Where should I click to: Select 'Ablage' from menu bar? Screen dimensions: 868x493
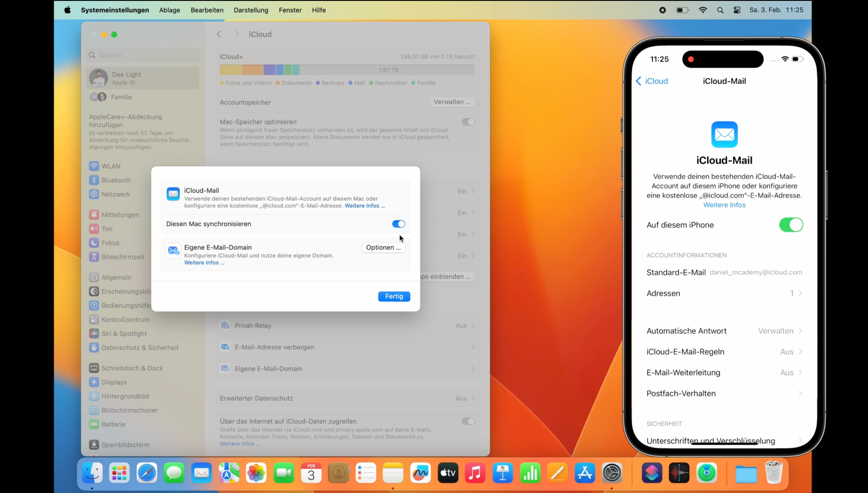(169, 10)
